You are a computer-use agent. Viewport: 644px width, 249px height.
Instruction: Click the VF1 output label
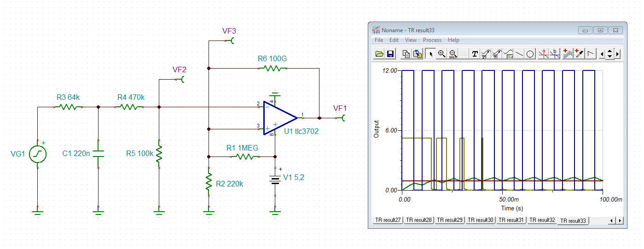pos(340,109)
